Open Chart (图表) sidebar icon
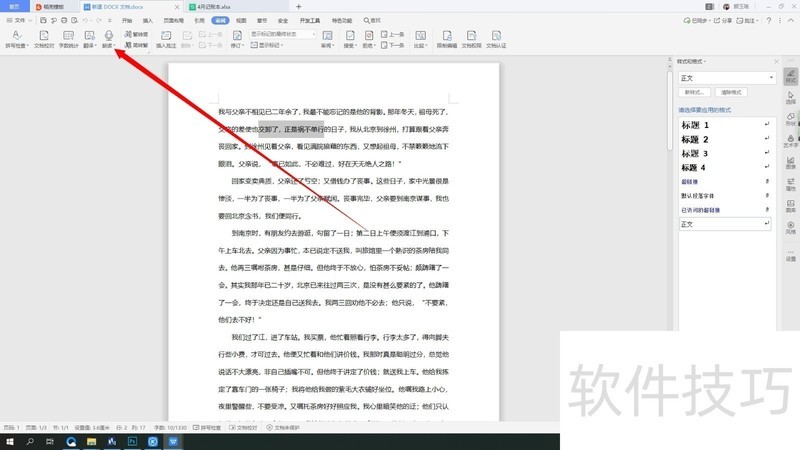The width and height of the screenshot is (800, 450). 790,162
